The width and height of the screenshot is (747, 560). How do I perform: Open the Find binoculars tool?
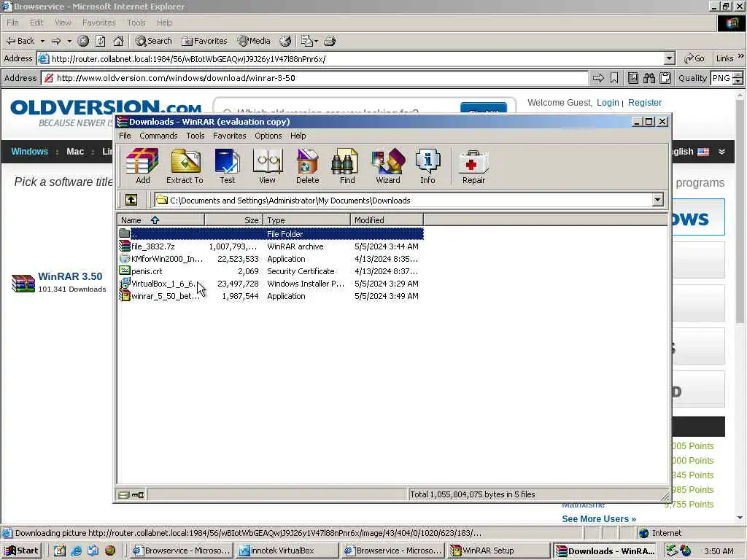click(x=347, y=166)
